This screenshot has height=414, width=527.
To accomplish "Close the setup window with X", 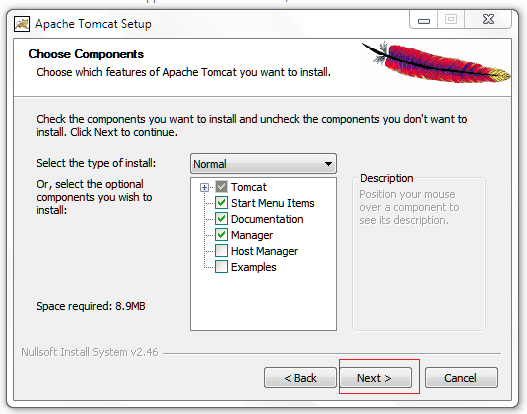I will click(x=488, y=19).
